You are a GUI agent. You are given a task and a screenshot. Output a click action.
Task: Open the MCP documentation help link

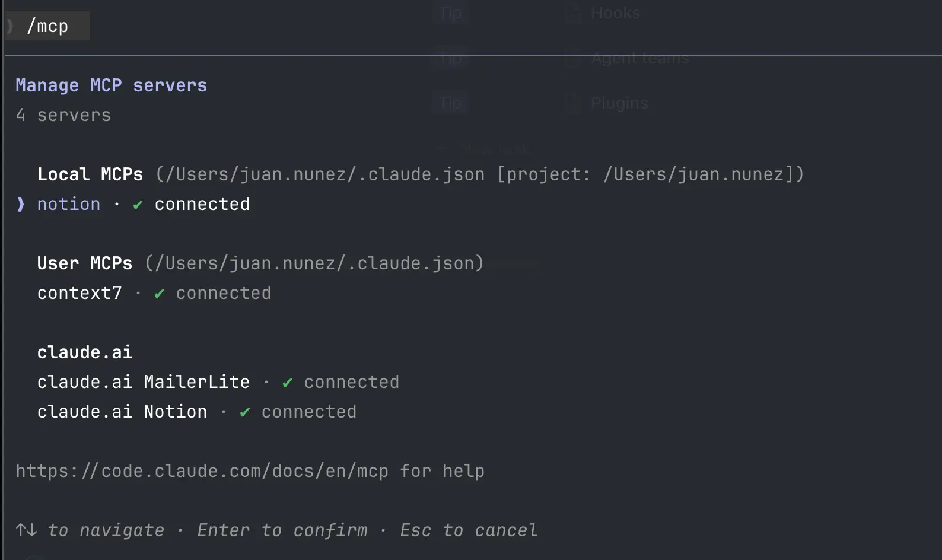pyautogui.click(x=202, y=470)
